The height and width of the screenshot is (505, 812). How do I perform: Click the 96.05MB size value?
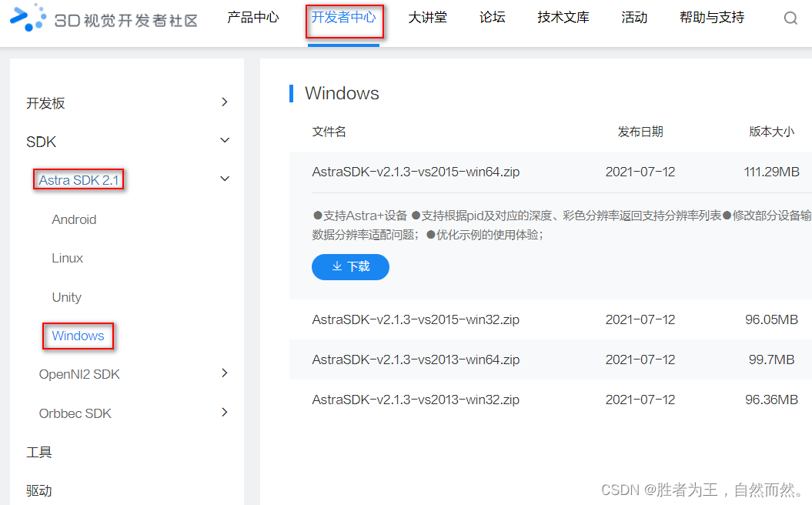(x=772, y=319)
